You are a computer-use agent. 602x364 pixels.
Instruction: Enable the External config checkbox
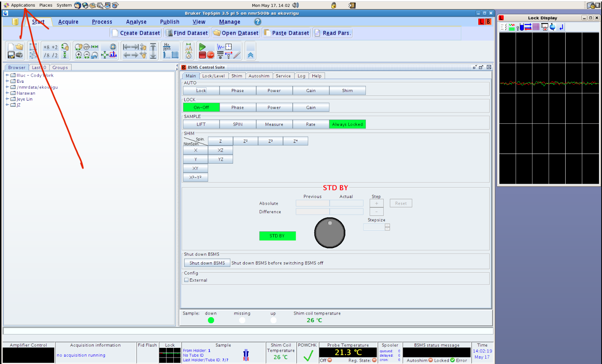(x=187, y=280)
